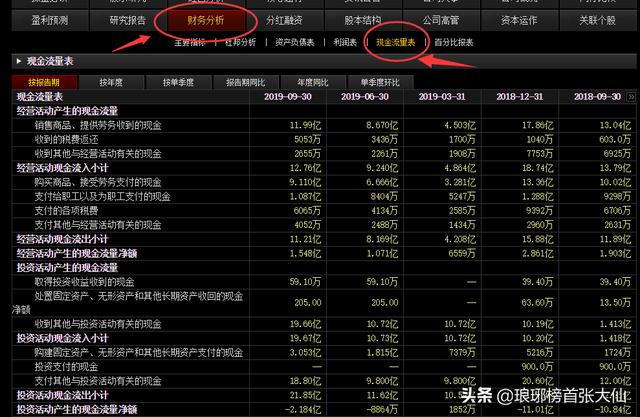This screenshot has height=417, width=640.
Task: Open the 资本运作 tab
Action: 519,20
